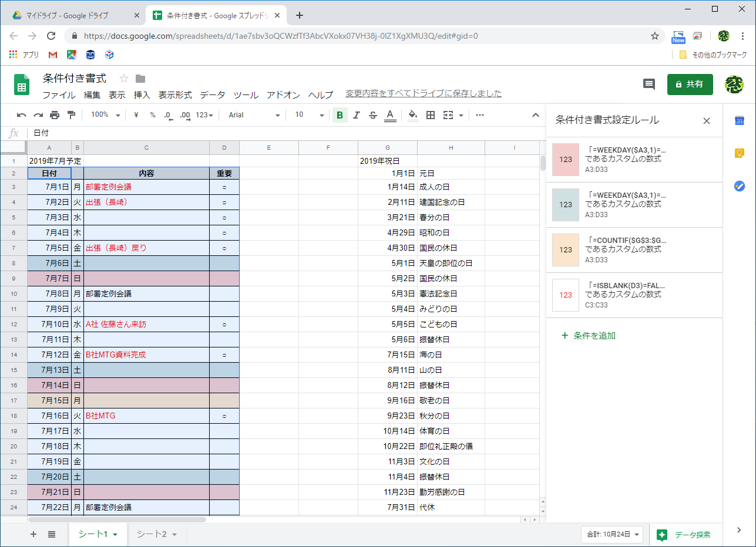Move document using the folder icon

140,79
